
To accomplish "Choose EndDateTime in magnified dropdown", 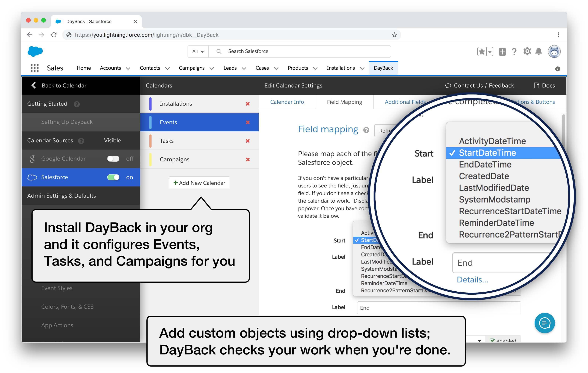I will (x=485, y=164).
